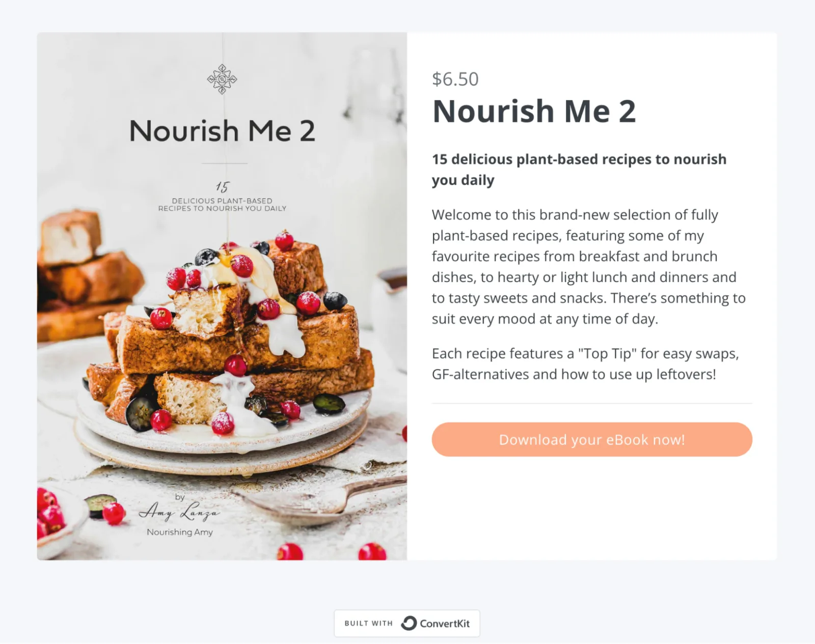Screen dimensions: 815x644
Task: Click the small word "by" above the signature
Action: click(180, 497)
